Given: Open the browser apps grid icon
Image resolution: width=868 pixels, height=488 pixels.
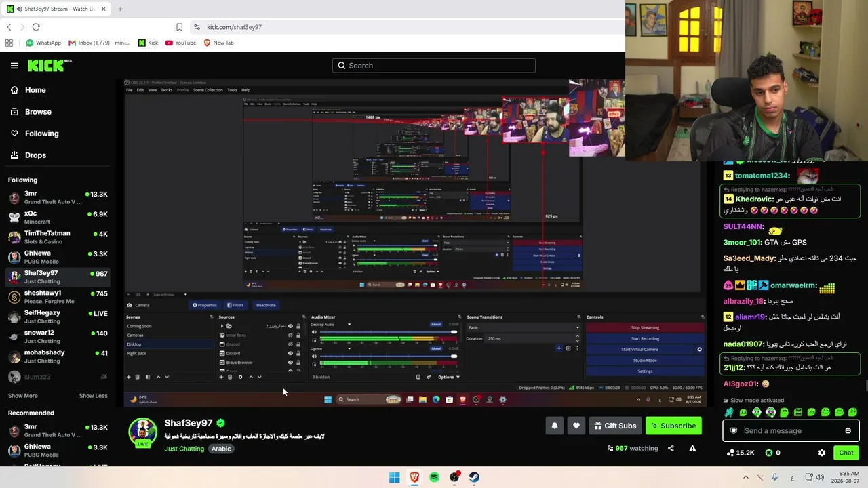Looking at the screenshot, I should (9, 43).
